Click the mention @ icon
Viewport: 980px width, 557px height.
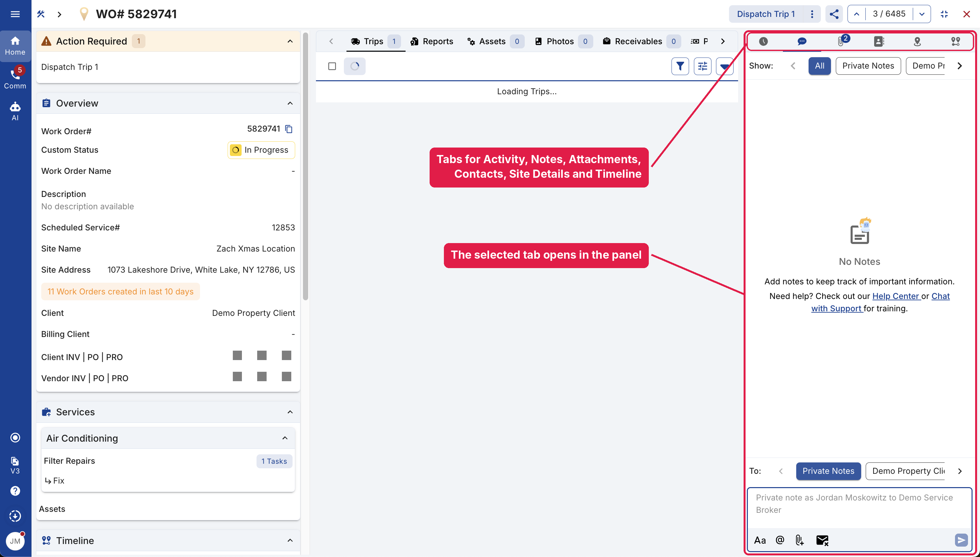click(x=780, y=540)
